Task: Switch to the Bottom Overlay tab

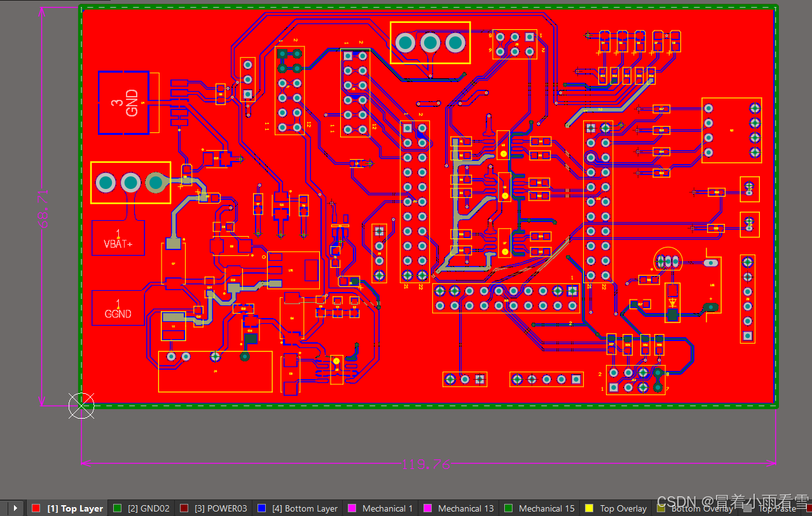Action: pos(703,508)
